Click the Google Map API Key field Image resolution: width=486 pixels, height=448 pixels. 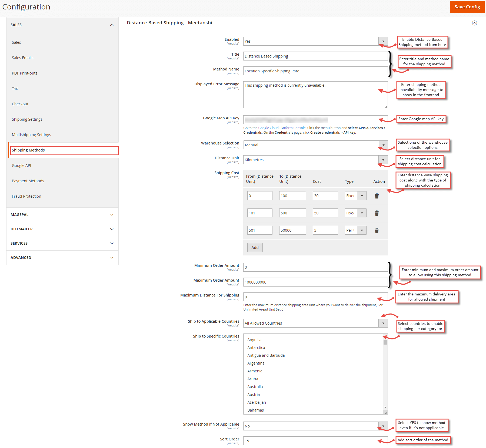pyautogui.click(x=315, y=120)
